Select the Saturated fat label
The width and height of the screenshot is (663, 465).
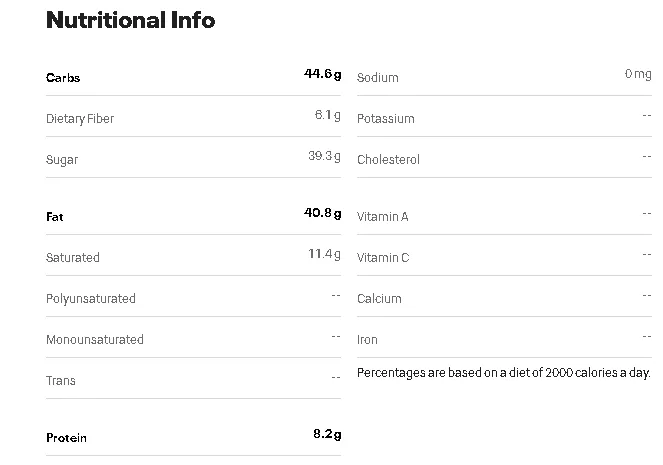coord(73,258)
